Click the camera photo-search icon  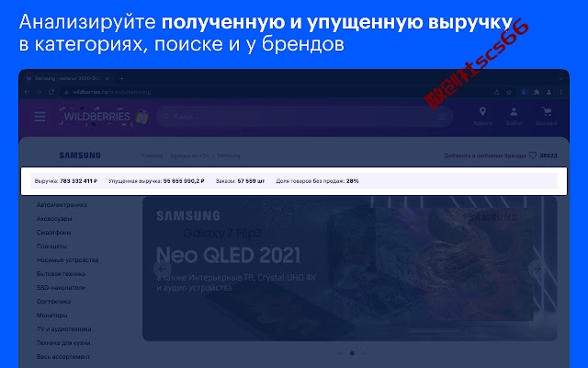tap(442, 117)
